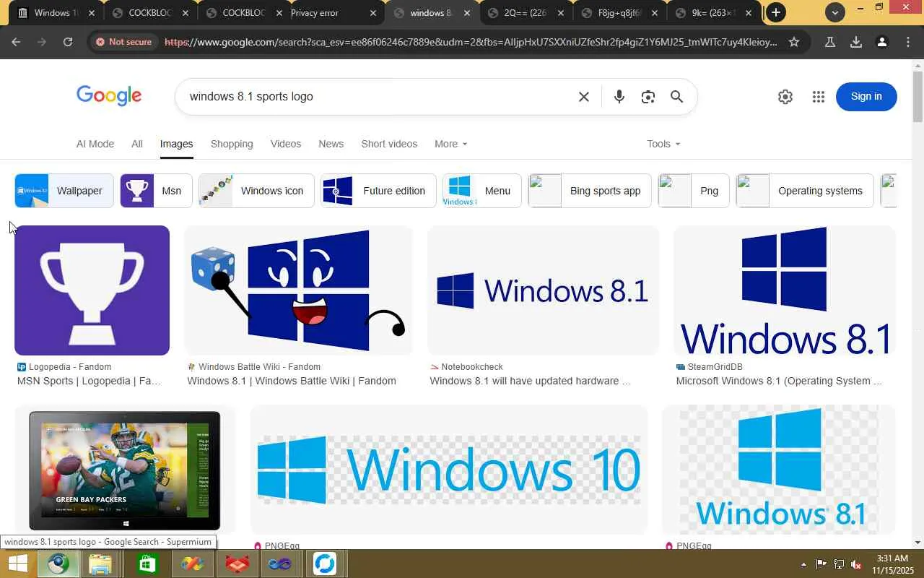Open the browser downloads panel
Viewport: 924px width, 578px height.
click(856, 42)
